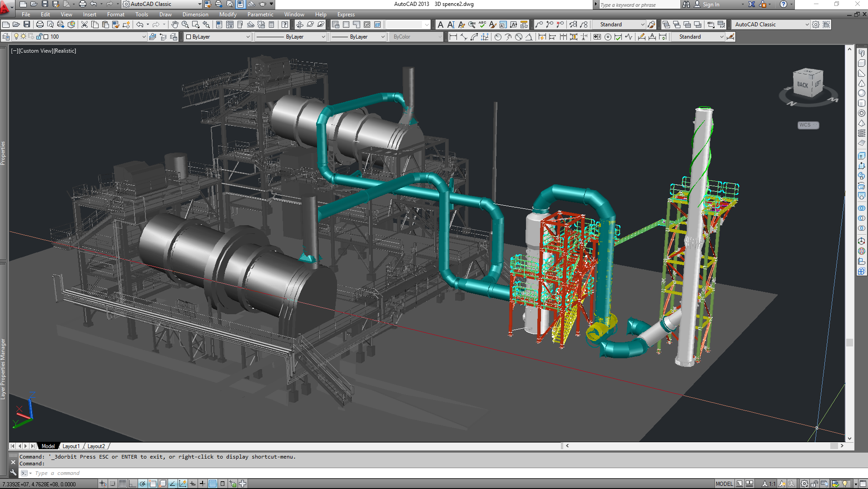This screenshot has height=489, width=868.
Task: Click the Save floppy disk icon
Action: click(27, 25)
